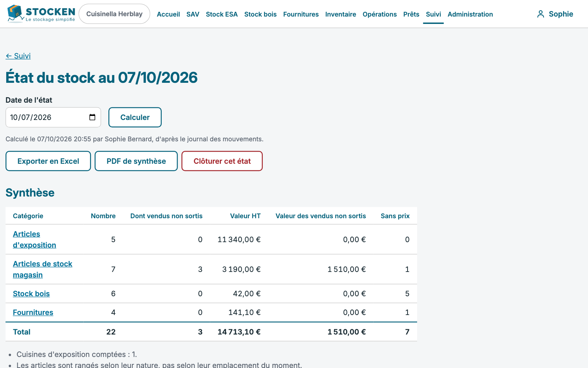This screenshot has height=368, width=588.
Task: Click Cuisines d'exposition comptées note
Action: [77, 354]
